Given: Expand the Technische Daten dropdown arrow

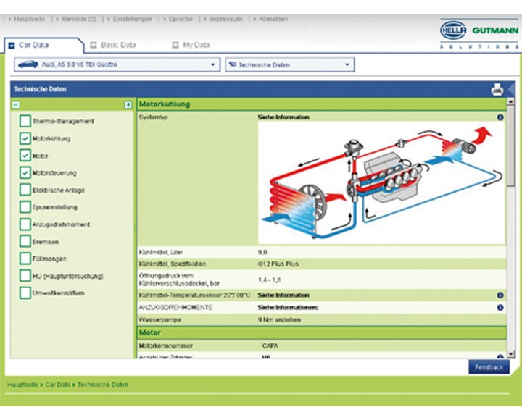Looking at the screenshot, I should point(347,65).
